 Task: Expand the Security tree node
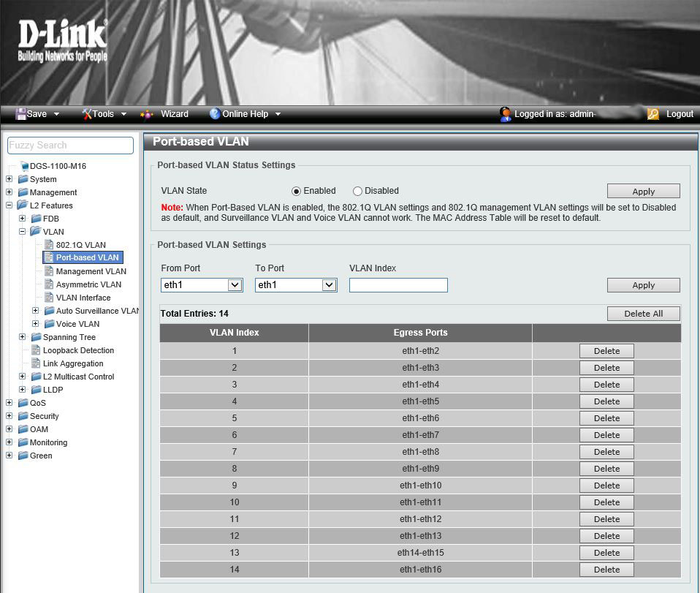9,416
